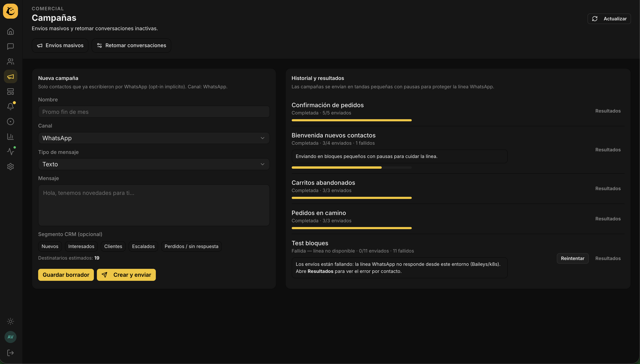Toggle the Nuevos segment chip

click(50, 246)
